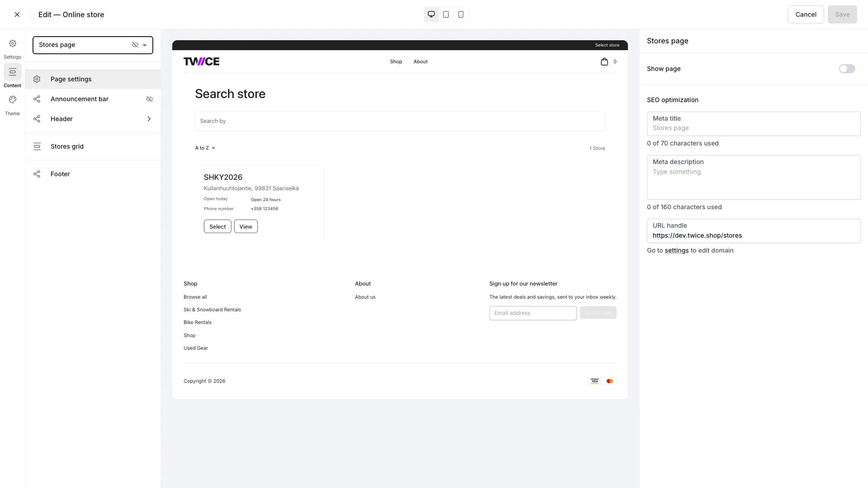Click the 1 Store count text
The image size is (868, 488).
[x=597, y=148]
